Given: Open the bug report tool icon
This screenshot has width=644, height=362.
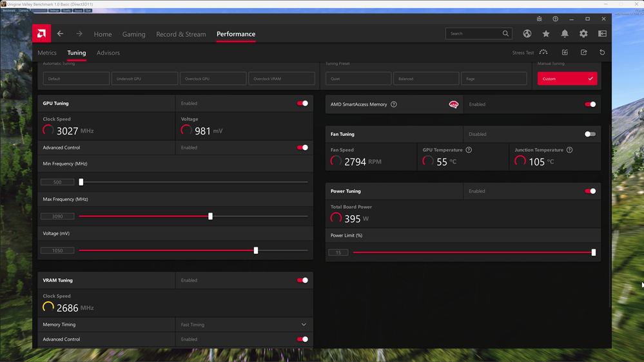Looking at the screenshot, I should click(x=540, y=19).
